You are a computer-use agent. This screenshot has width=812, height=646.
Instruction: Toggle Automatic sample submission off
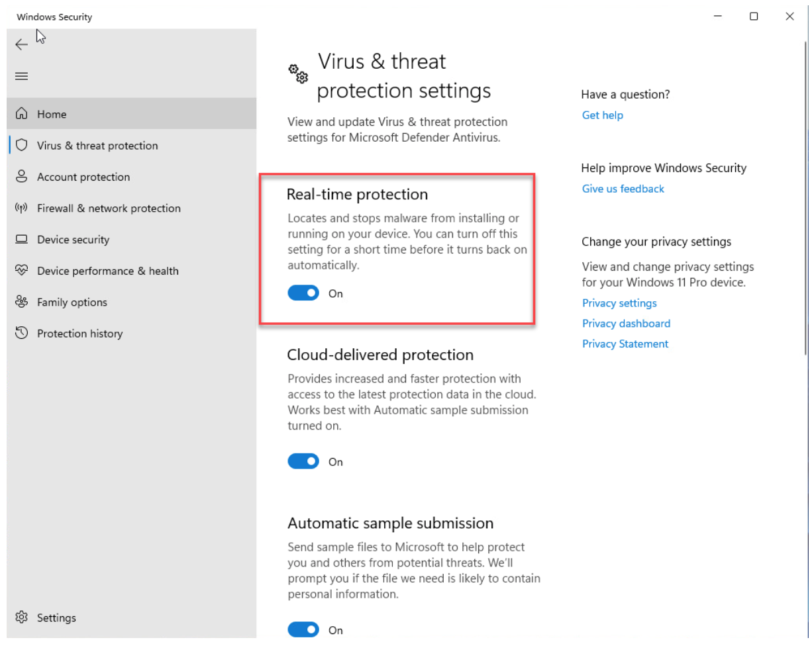pyautogui.click(x=303, y=629)
